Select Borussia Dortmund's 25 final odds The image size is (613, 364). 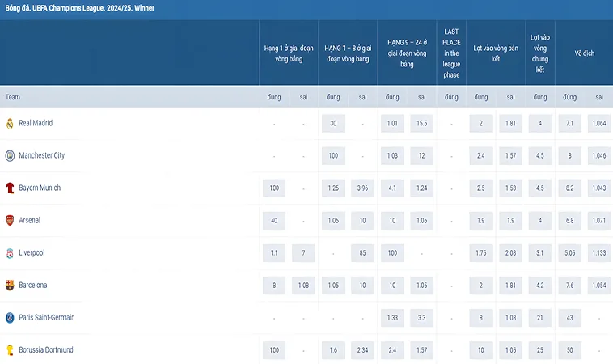[540, 351]
